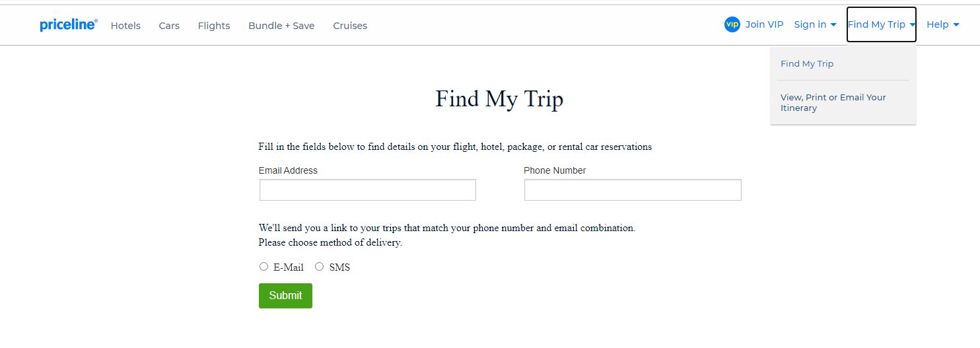The width and height of the screenshot is (980, 348).
Task: Choose Find My Trip in dropdown list
Action: click(x=807, y=64)
